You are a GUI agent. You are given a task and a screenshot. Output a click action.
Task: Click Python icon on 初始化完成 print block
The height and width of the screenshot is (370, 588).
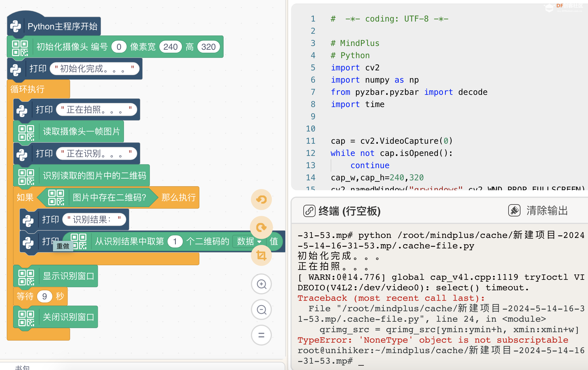[15, 70]
